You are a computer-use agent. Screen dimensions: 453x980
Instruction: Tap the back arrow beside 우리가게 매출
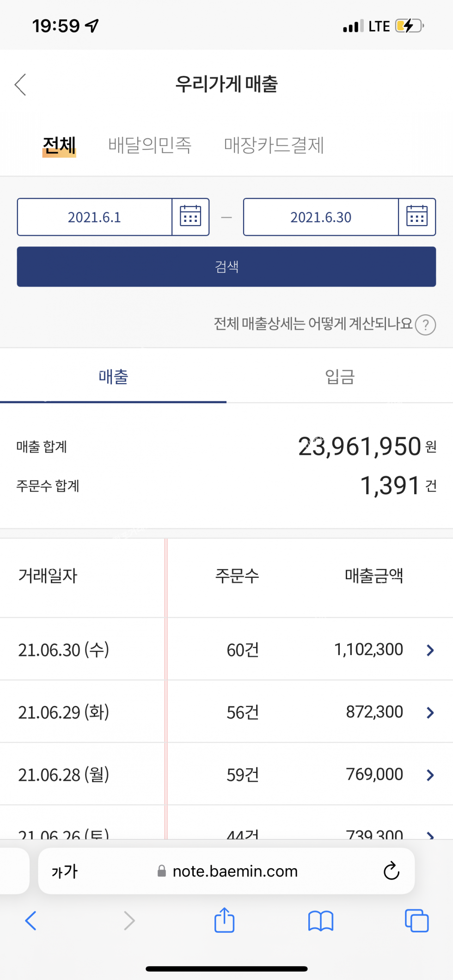[x=21, y=85]
